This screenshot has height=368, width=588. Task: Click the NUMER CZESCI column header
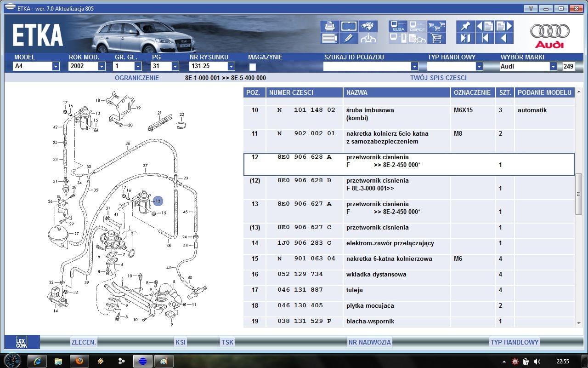click(304, 92)
